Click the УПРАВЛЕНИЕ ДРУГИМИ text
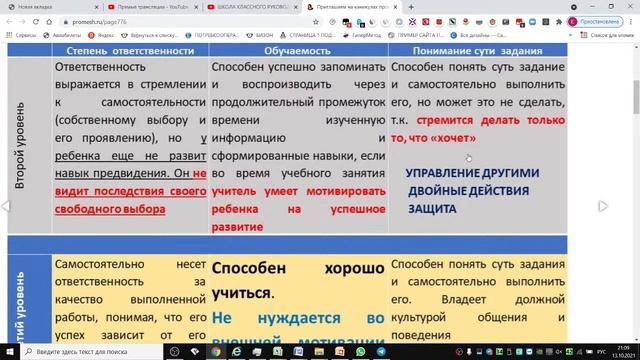The image size is (640, 360). coord(472,173)
